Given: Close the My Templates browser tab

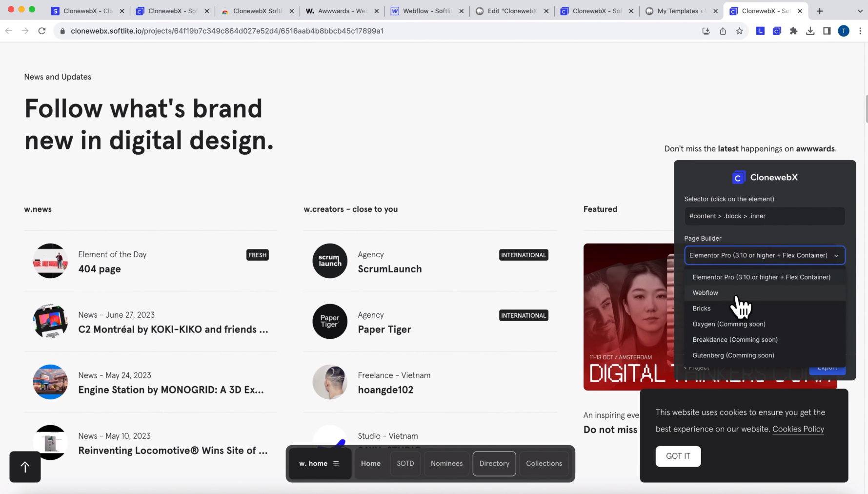Looking at the screenshot, I should point(715,11).
